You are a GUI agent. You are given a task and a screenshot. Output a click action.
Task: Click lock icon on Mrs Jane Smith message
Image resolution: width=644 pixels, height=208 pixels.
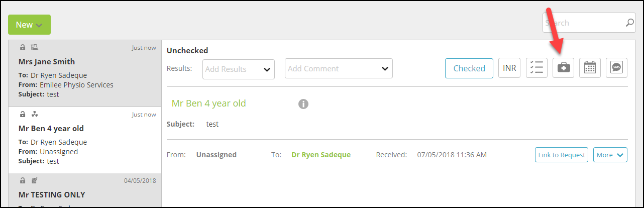coord(23,48)
